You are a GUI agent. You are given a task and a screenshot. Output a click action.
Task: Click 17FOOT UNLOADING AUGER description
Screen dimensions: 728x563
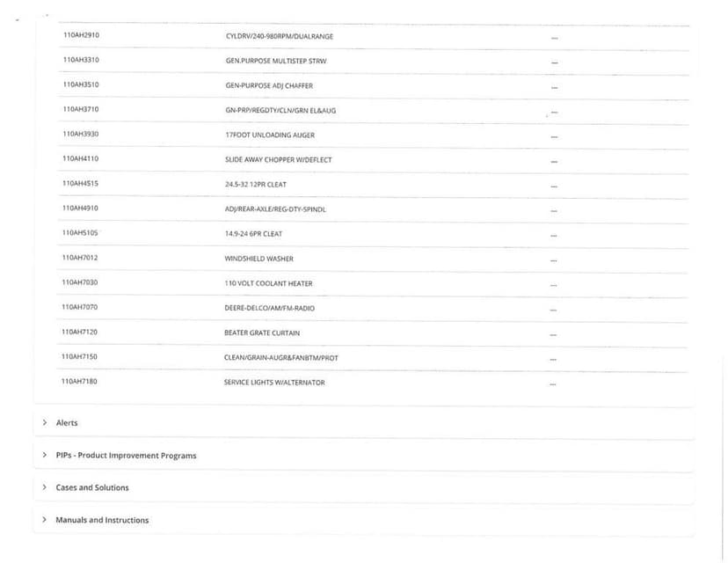[270, 135]
